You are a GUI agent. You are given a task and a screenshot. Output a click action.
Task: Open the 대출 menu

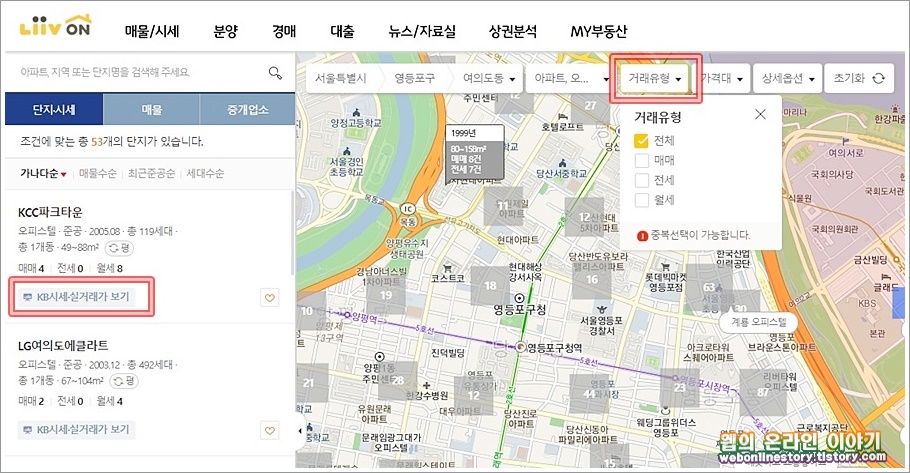tap(342, 31)
